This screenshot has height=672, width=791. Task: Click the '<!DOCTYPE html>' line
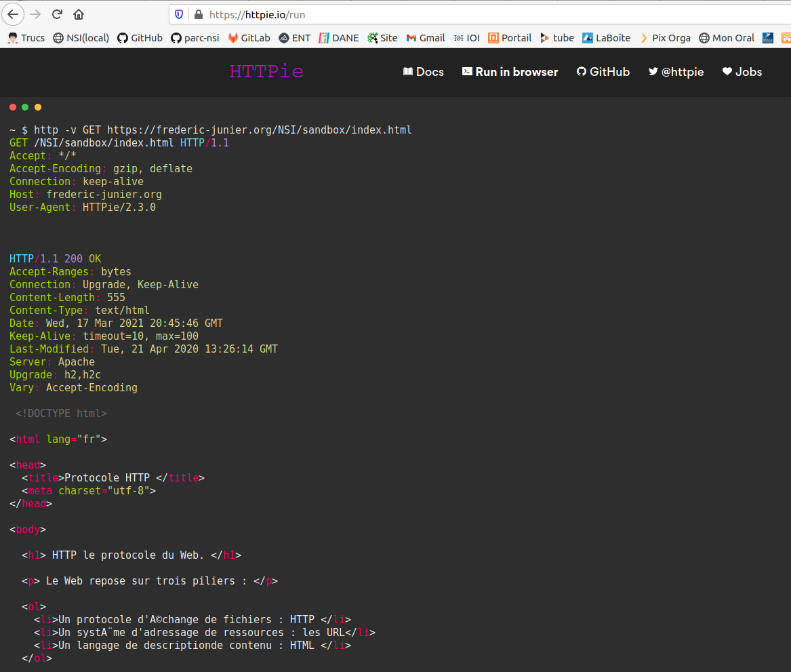tap(61, 413)
